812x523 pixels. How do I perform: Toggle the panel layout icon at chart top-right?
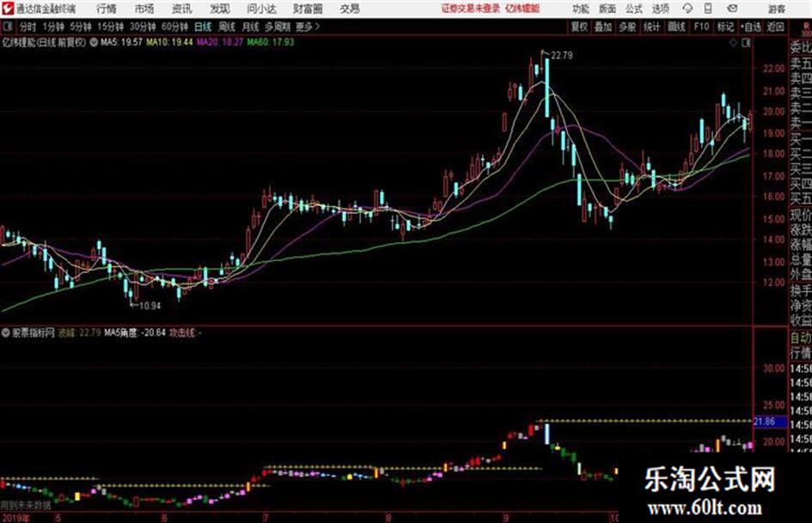click(x=746, y=43)
